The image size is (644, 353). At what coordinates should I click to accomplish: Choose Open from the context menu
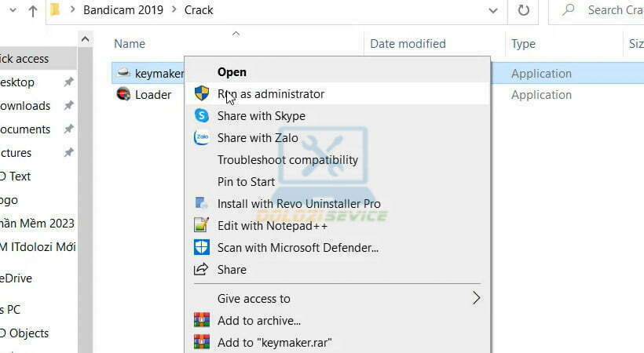coord(232,72)
